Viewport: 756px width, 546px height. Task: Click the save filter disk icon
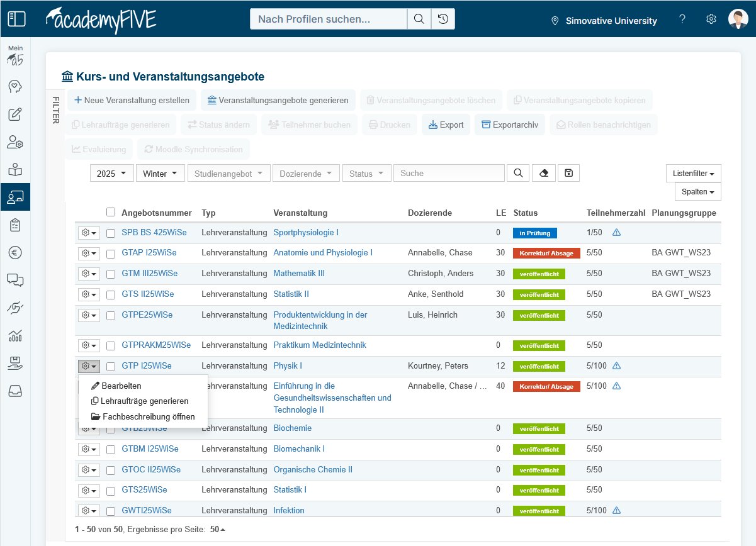click(x=568, y=174)
